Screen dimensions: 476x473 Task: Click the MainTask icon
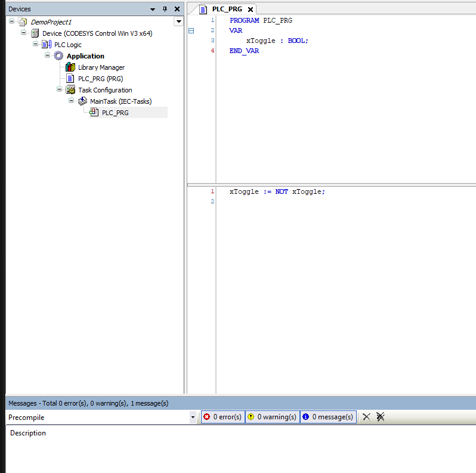82,101
